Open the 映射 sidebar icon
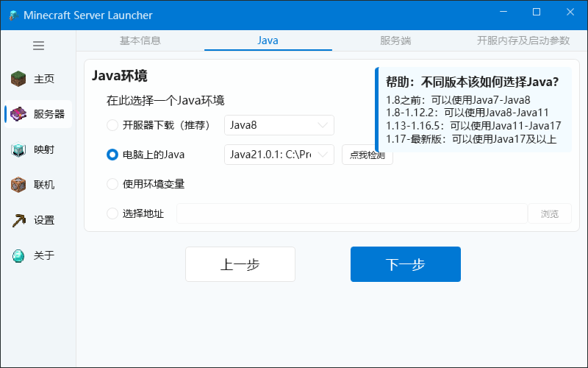 (18, 149)
